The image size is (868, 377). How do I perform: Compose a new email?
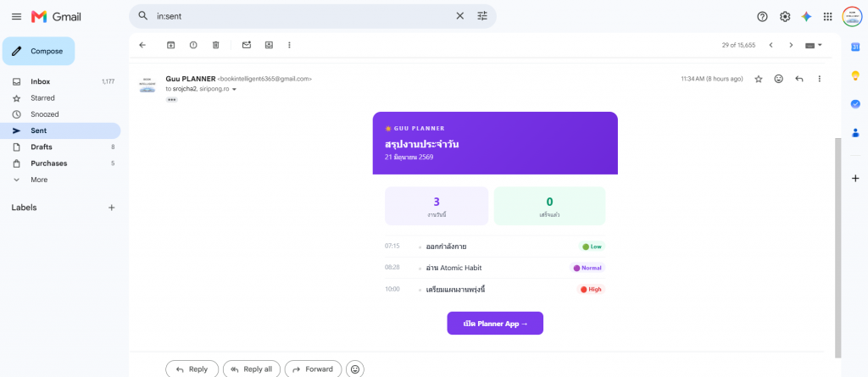click(39, 51)
